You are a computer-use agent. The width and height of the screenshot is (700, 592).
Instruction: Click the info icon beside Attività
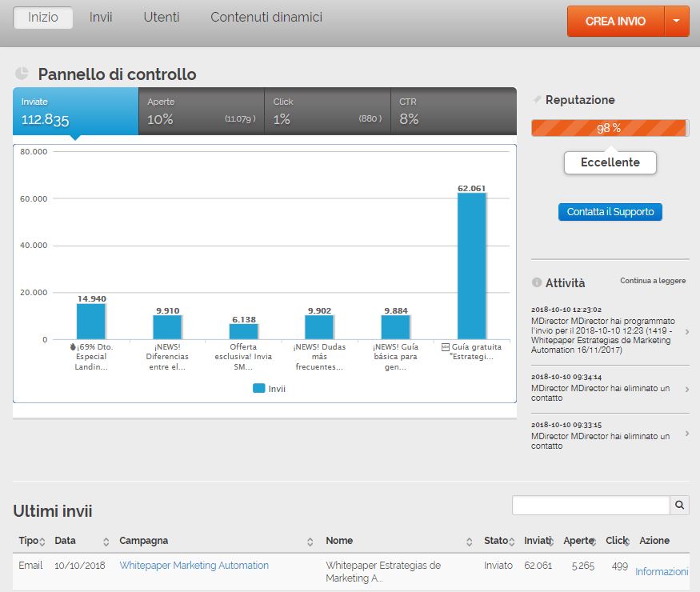pos(537,282)
